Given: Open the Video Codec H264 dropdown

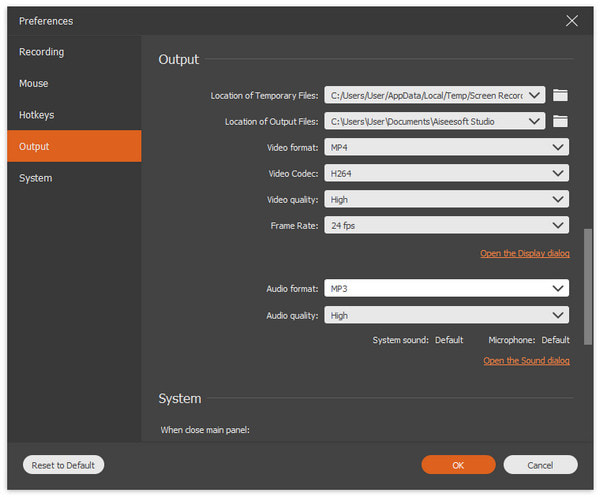Looking at the screenshot, I should 447,173.
